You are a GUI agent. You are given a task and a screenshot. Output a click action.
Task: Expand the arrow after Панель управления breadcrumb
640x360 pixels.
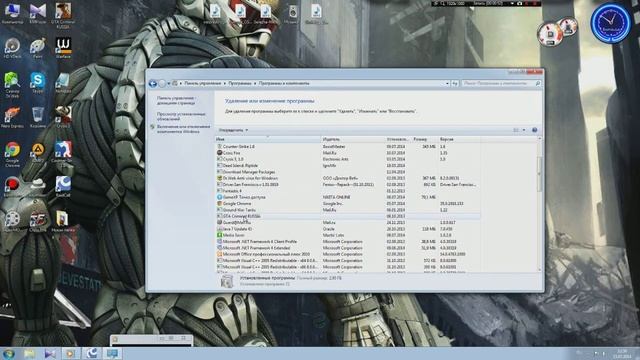click(224, 83)
